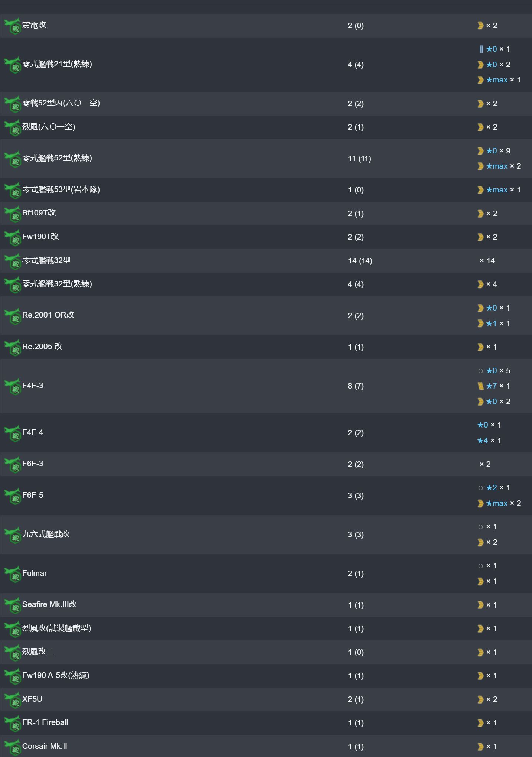Click the green plane icon beside XF5U
Screen dimensions: 532x757
click(13, 700)
